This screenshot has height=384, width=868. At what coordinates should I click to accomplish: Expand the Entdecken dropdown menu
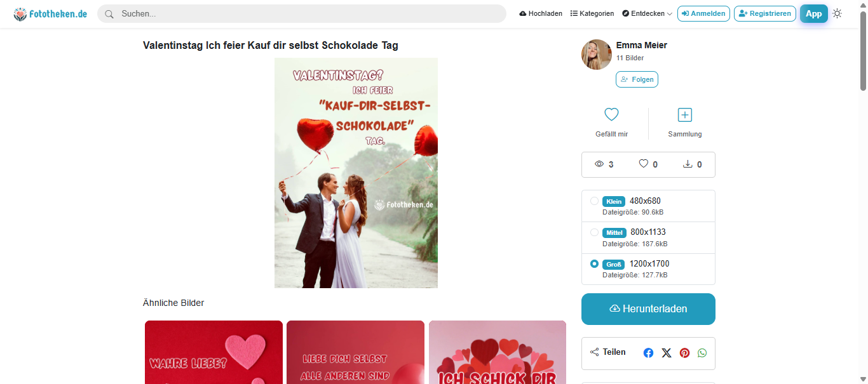(647, 13)
